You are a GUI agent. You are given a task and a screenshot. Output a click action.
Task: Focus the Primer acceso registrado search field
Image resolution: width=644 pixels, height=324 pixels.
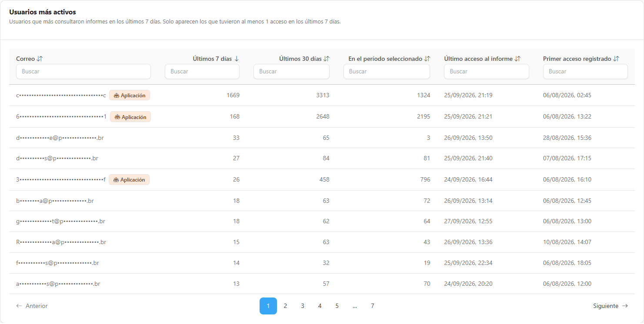pos(585,71)
